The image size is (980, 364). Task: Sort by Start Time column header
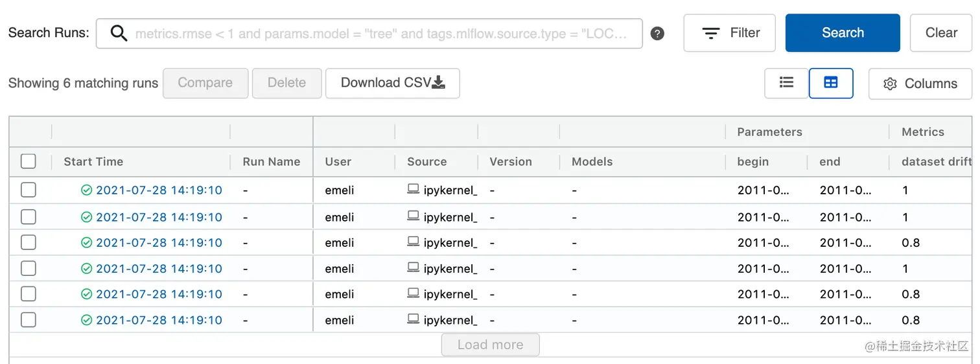[93, 162]
